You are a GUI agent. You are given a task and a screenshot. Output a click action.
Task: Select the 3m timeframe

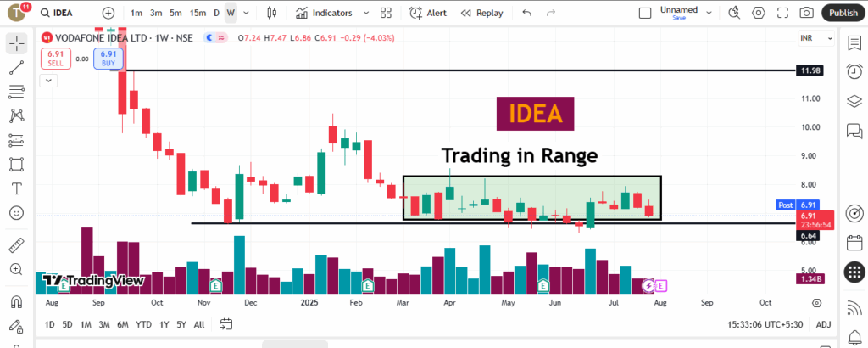coord(156,13)
